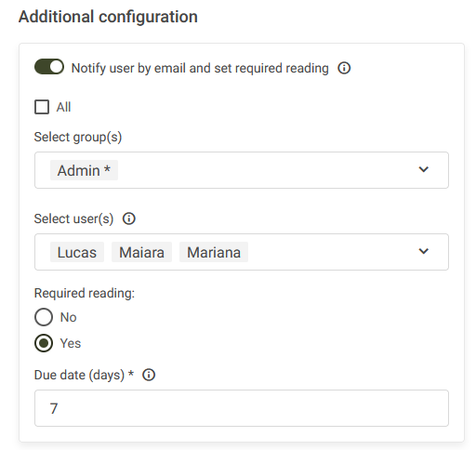Focus the Due date days input field
This screenshot has width=476, height=450.
[x=242, y=408]
